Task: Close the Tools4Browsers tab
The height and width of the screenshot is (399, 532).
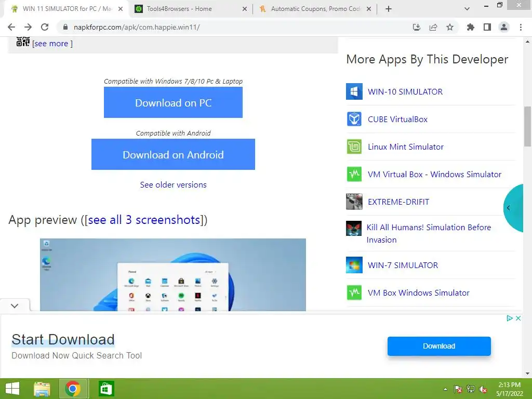Action: tap(244, 9)
